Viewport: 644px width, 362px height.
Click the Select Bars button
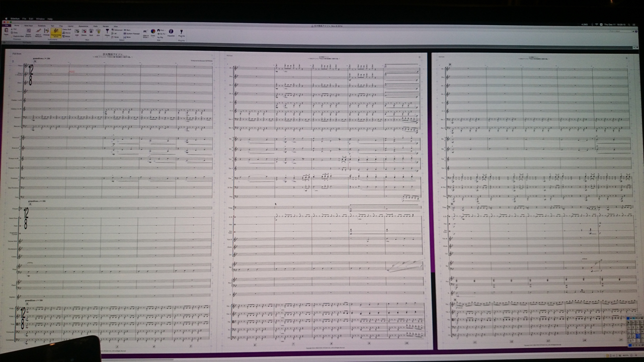(127, 30)
